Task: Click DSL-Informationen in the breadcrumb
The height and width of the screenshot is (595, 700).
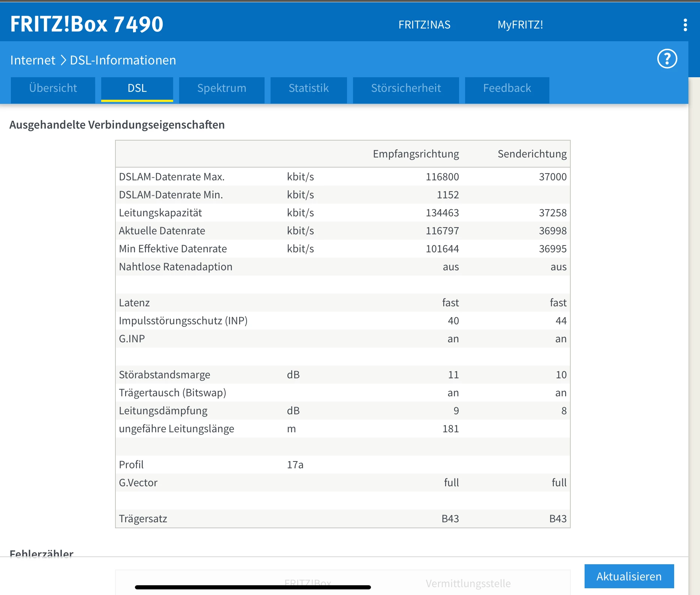Action: (123, 60)
